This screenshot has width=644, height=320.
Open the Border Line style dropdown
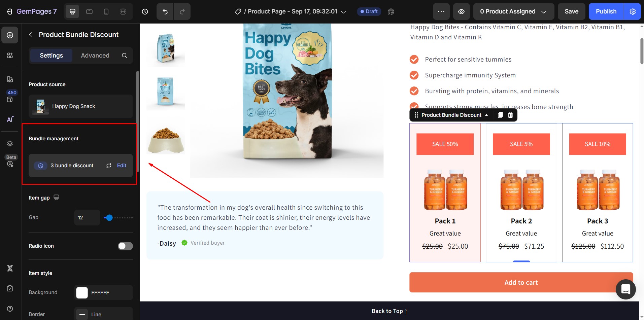click(x=103, y=314)
